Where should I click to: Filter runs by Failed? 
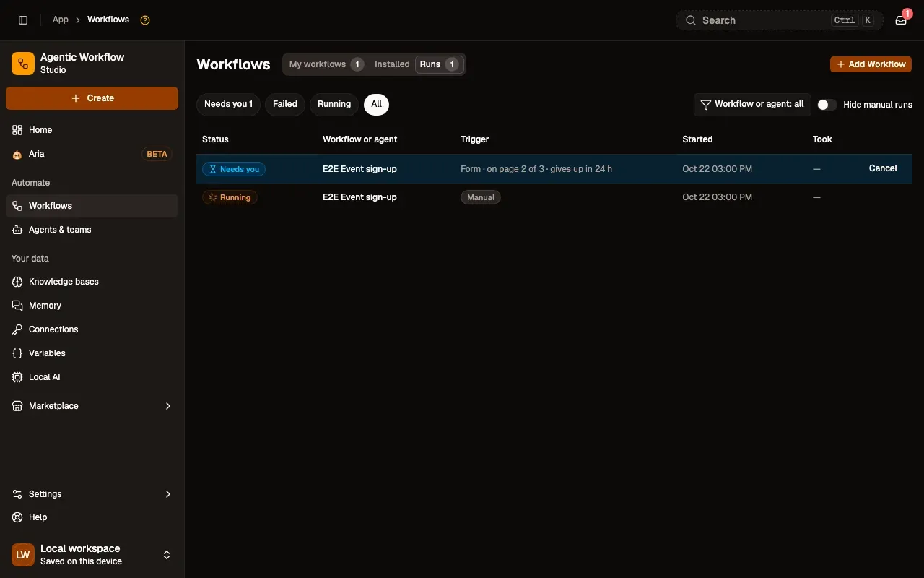(285, 104)
